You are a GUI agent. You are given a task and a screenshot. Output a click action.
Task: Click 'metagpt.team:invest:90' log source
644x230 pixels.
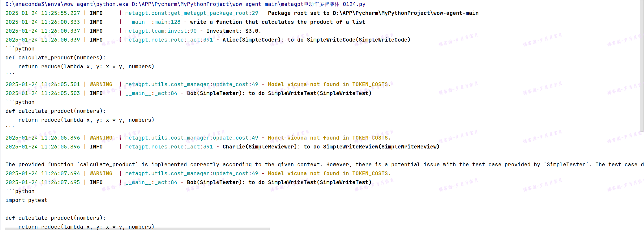tap(161, 31)
